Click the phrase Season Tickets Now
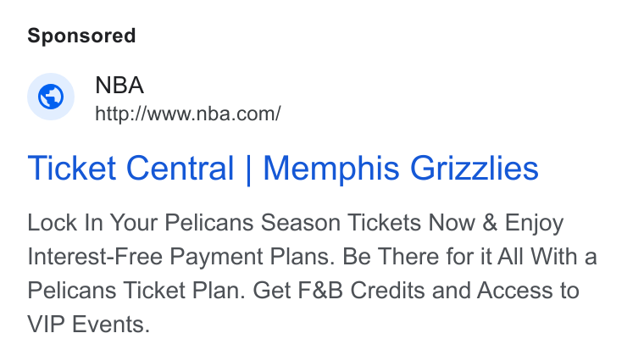Viewport: 644px width, 361px height. tap(368, 223)
